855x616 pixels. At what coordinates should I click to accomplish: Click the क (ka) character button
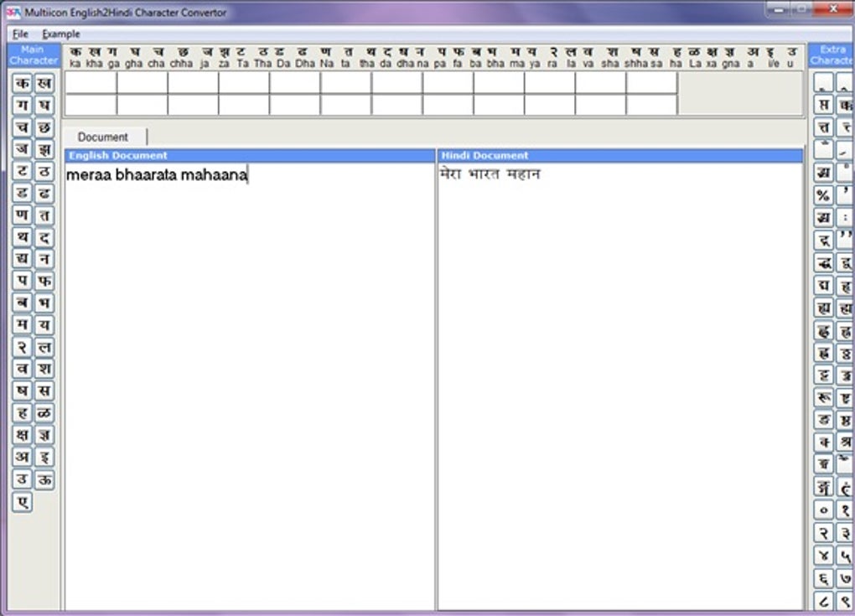[22, 84]
